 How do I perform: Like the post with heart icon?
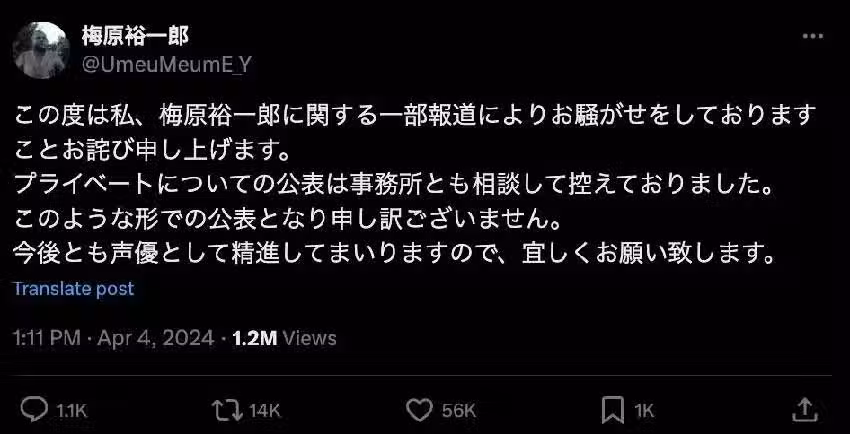click(419, 410)
